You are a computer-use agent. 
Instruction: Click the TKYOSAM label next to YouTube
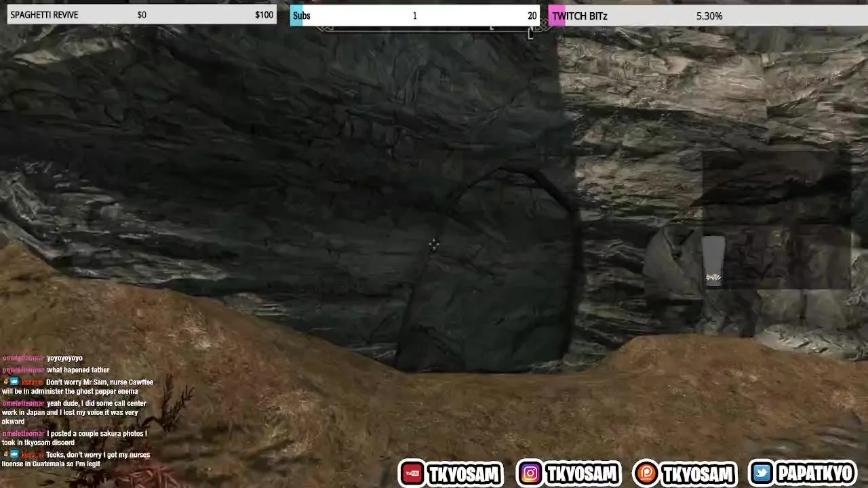[464, 474]
